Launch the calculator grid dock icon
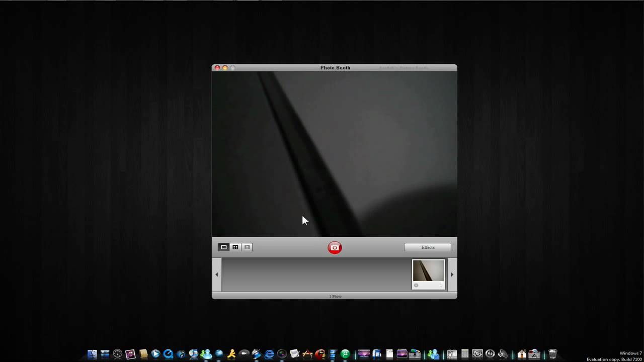Screen dimensions: 644x362 pyautogui.click(x=464, y=354)
